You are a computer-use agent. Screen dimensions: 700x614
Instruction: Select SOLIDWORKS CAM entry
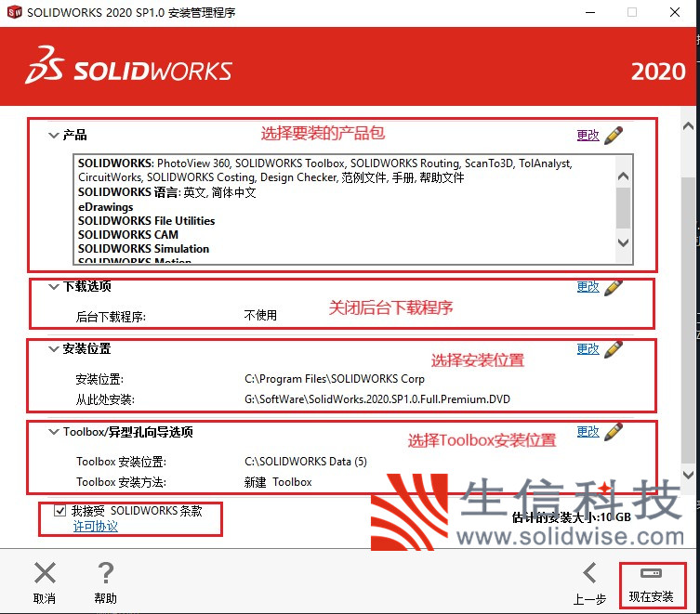128,235
